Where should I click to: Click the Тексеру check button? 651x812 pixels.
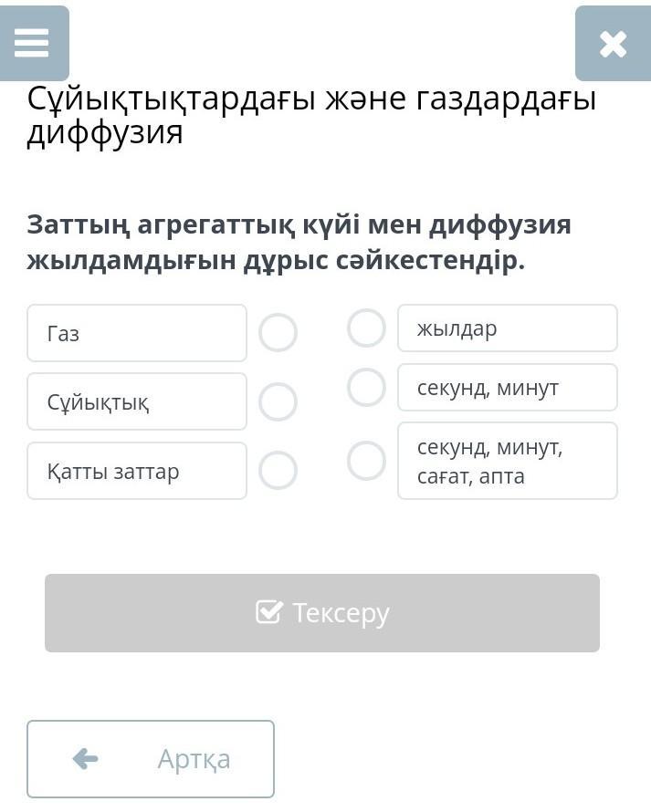[322, 613]
